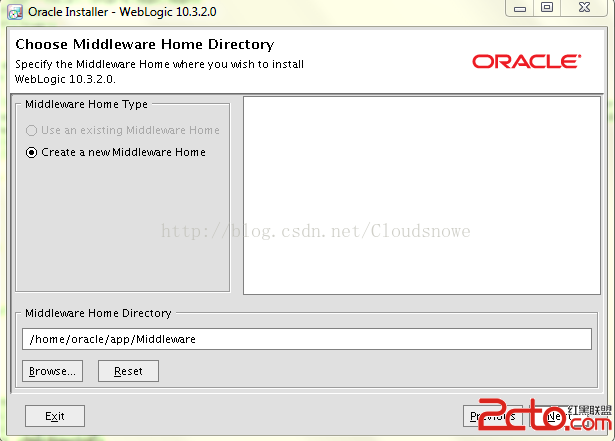
Task: Click the 'Choose Middleware Home Directory' heading
Action: pos(145,44)
